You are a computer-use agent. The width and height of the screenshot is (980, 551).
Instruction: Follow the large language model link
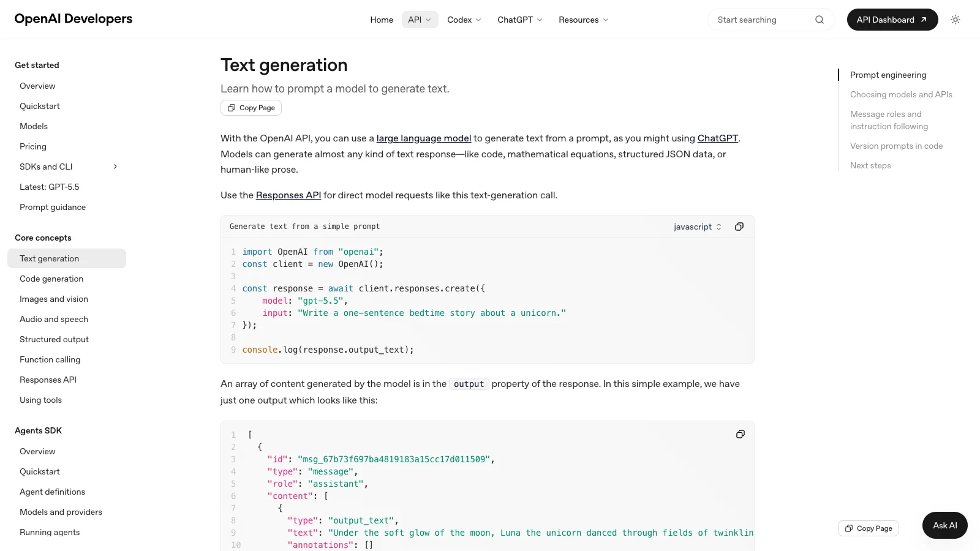[x=424, y=138]
